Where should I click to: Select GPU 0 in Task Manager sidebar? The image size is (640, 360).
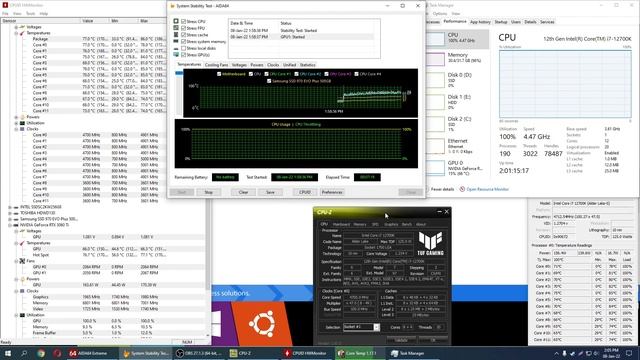click(x=456, y=168)
